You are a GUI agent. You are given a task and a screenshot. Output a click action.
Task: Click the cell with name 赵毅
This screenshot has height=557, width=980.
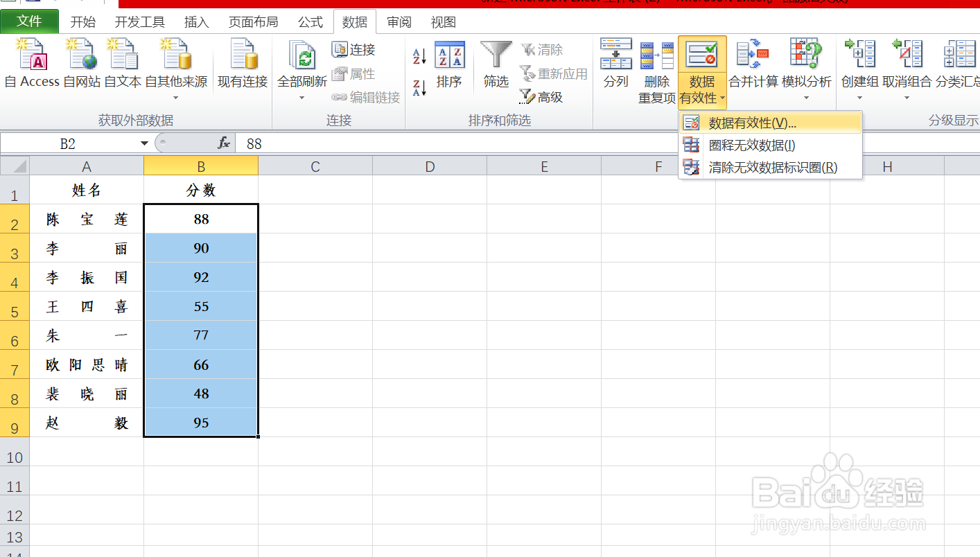click(87, 423)
